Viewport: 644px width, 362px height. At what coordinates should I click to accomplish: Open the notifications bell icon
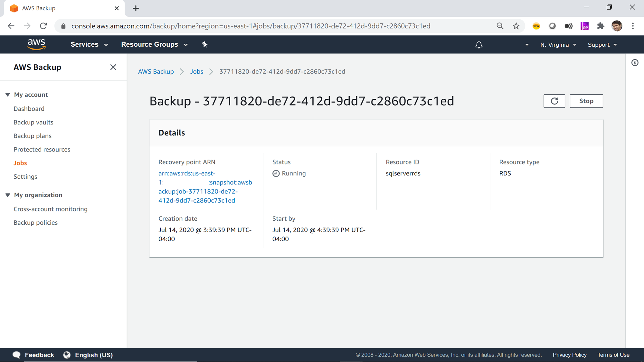coord(479,45)
